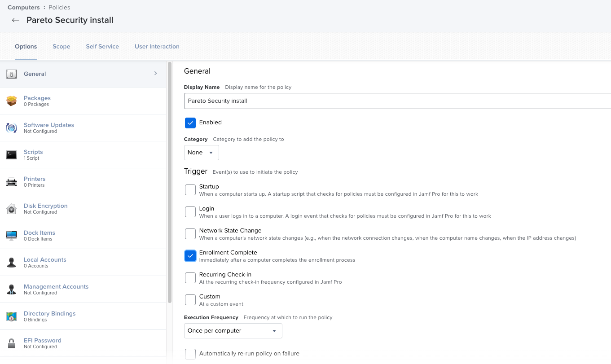611x364 pixels.
Task: Click the Disk Encryption icon
Action: [x=12, y=209]
